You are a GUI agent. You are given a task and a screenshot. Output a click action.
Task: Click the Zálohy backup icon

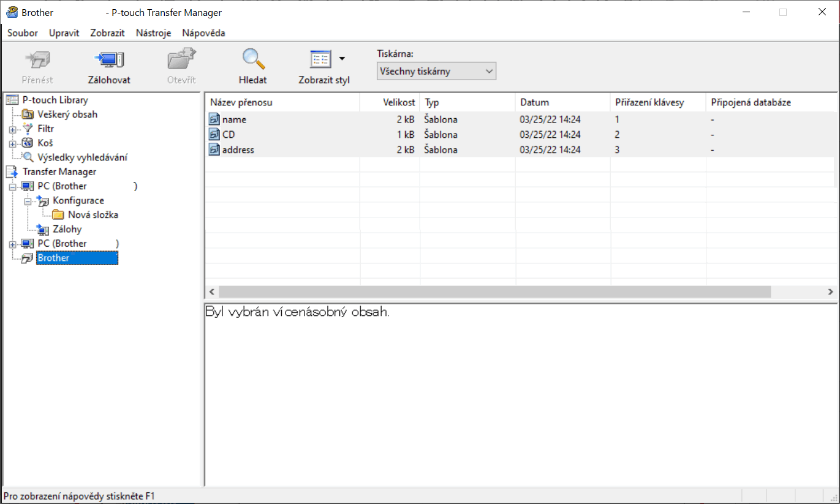(x=43, y=230)
